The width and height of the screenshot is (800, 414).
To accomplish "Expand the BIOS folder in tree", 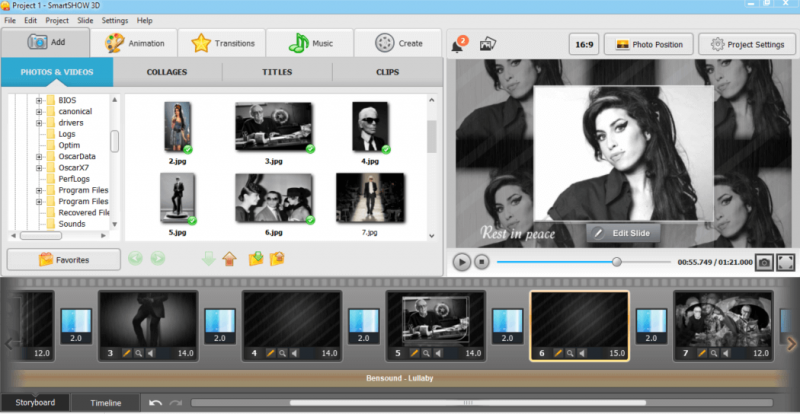I will [39, 100].
